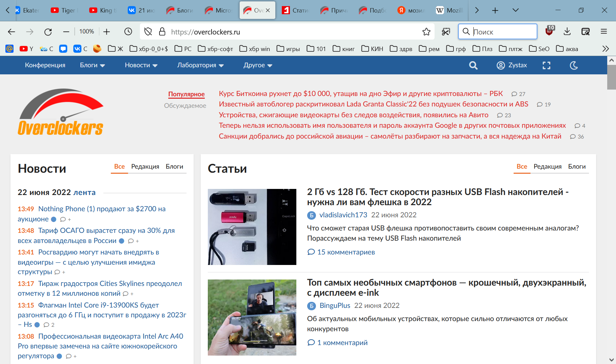Viewport: 616px width, 364px height.
Task: Zoom out the page with minus button
Action: pos(66,32)
